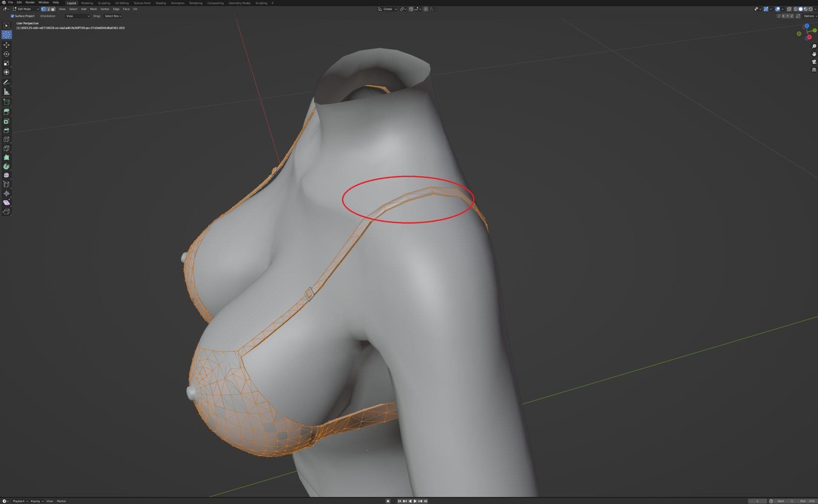This screenshot has width=818, height=504.
Task: Toggle proportional editing
Action: [426, 9]
